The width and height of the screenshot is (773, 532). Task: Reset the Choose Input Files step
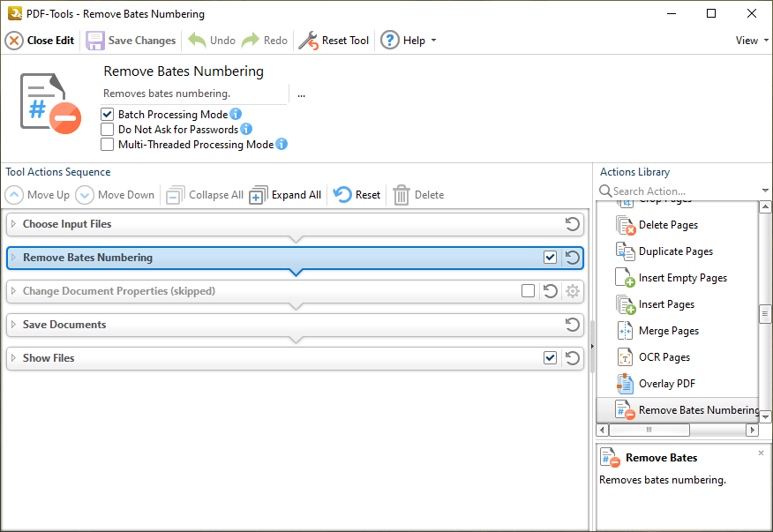573,224
